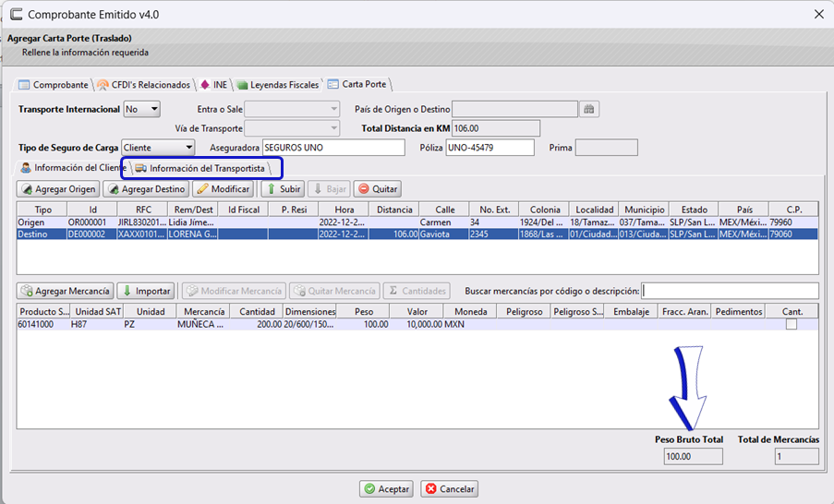Click the RFC column header
Screen dimensions: 834x504
point(142,210)
